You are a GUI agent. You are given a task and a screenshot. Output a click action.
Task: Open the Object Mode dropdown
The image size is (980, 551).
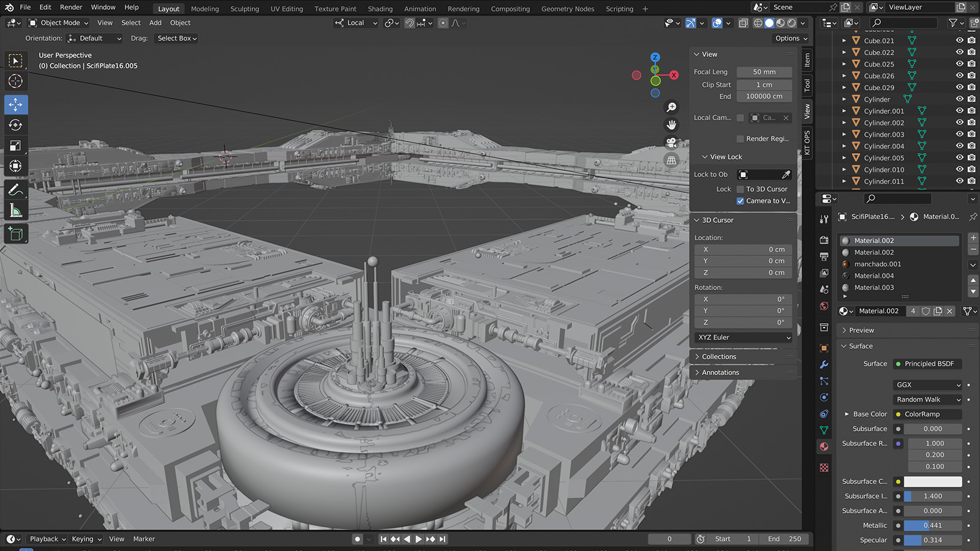(x=59, y=23)
